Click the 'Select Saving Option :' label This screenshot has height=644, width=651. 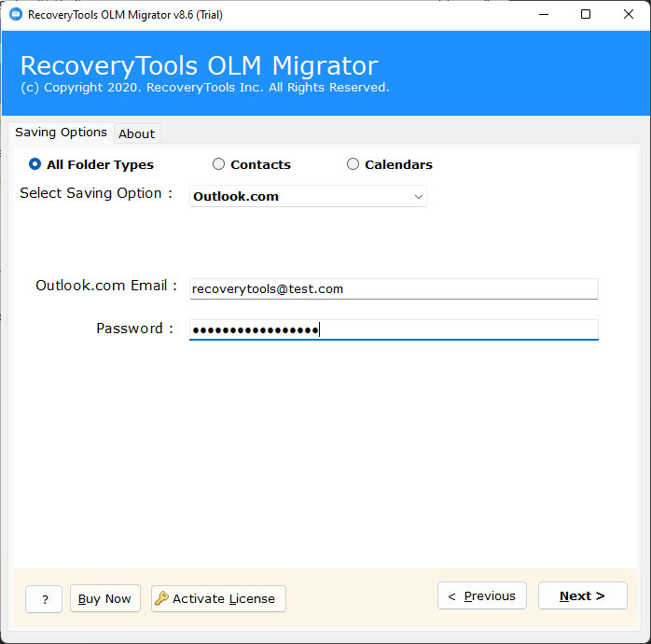click(96, 193)
